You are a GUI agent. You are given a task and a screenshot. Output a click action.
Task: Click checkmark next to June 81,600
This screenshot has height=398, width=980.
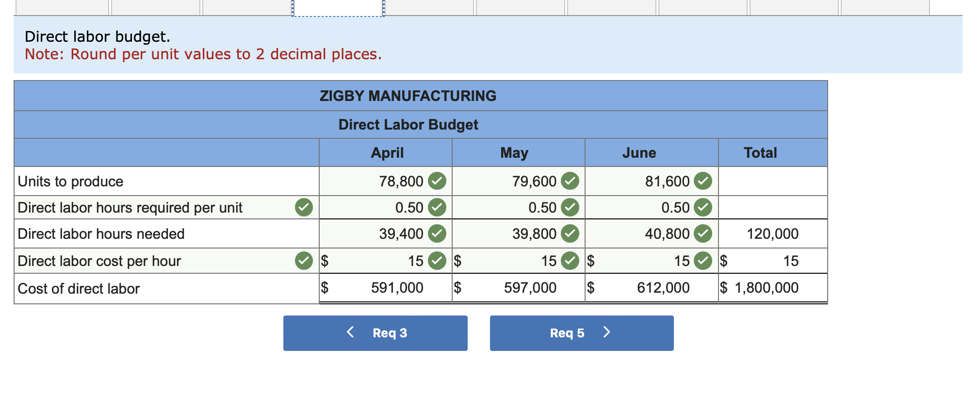tap(703, 181)
